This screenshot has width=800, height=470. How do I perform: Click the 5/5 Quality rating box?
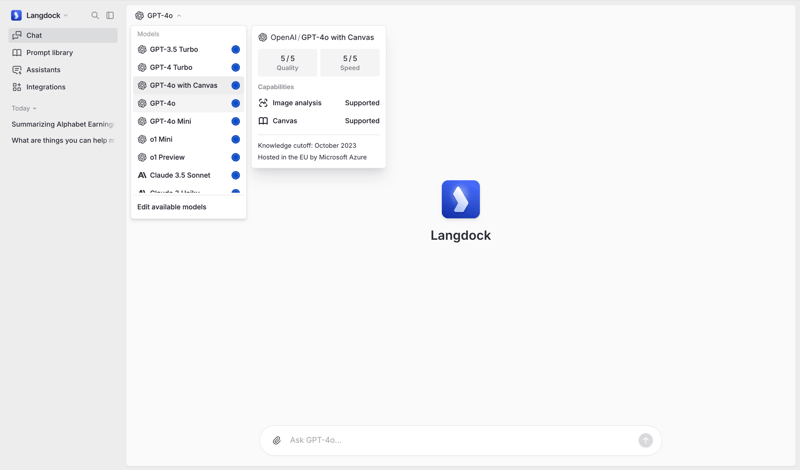pyautogui.click(x=287, y=63)
